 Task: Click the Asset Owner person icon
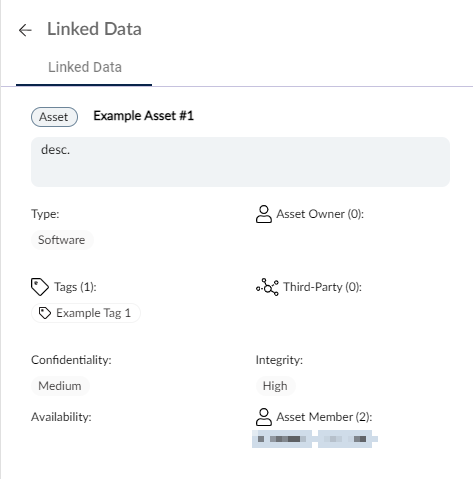pos(264,214)
